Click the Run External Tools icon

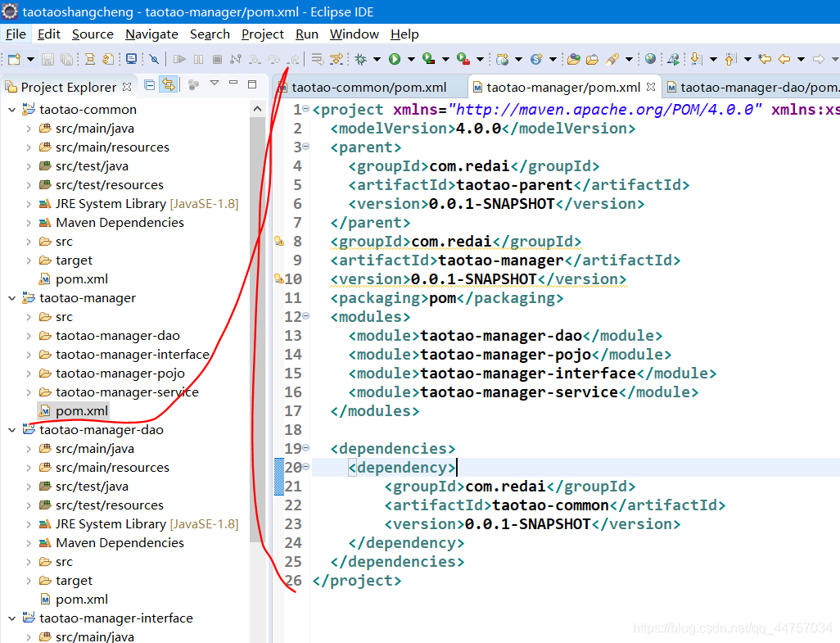[x=463, y=59]
